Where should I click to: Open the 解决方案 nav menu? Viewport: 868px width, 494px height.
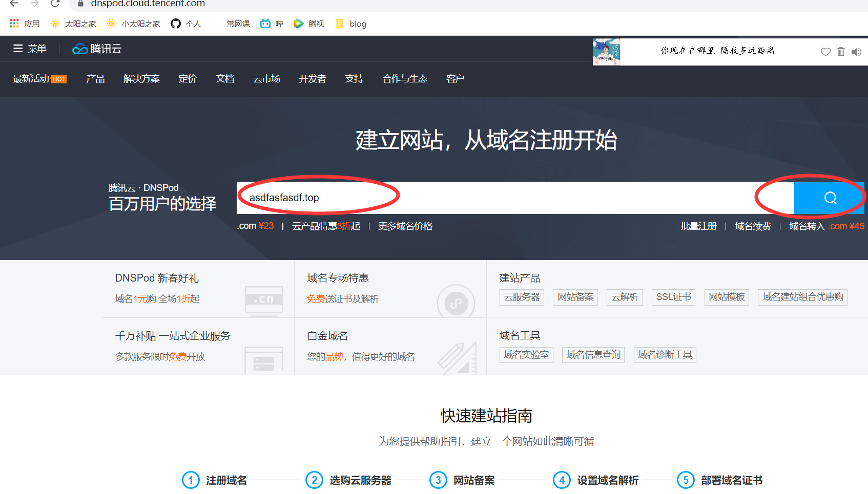point(141,79)
